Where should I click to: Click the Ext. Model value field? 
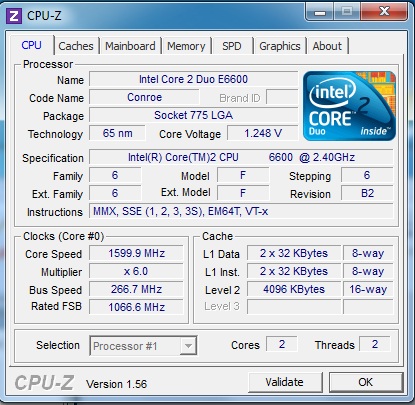point(243,193)
